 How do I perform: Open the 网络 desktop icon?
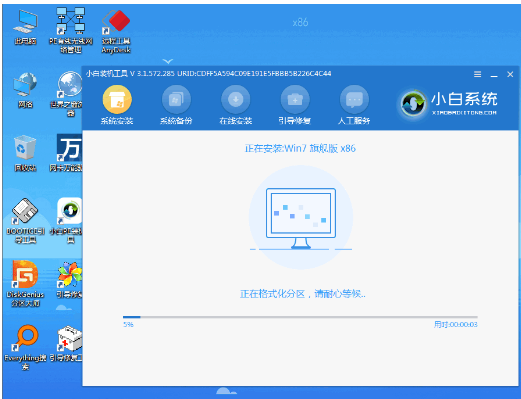coord(25,90)
